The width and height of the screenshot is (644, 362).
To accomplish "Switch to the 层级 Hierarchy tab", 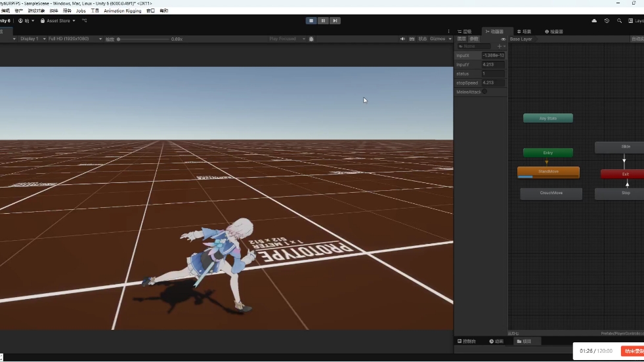I will (465, 31).
